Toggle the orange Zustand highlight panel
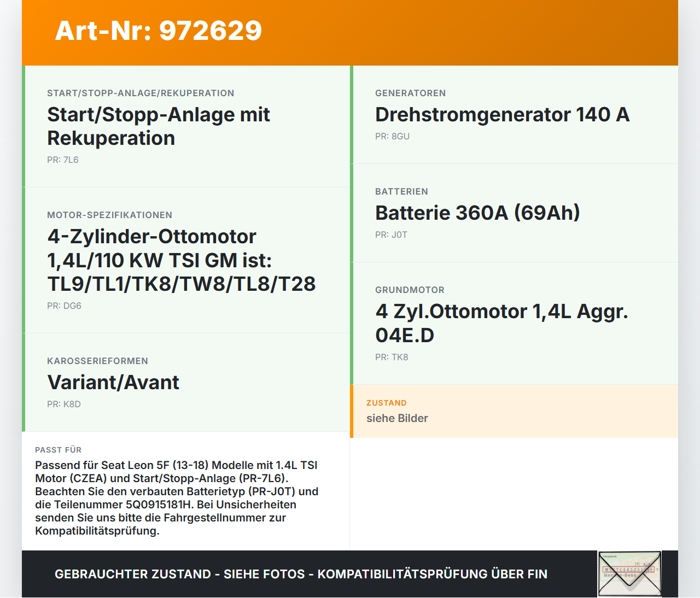Viewport: 700px width, 598px height. point(515,411)
